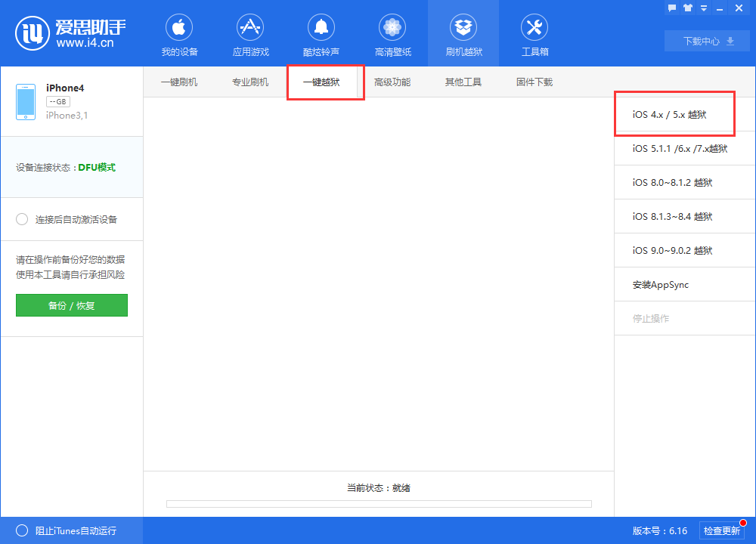Click the 请在操作前备份好您的数据 notice text
Screen dimensions: 756x544
coord(70,259)
